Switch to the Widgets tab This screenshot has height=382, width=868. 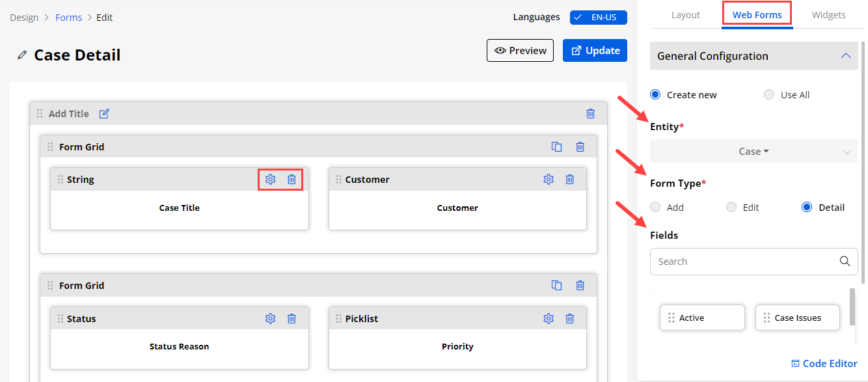(x=828, y=15)
